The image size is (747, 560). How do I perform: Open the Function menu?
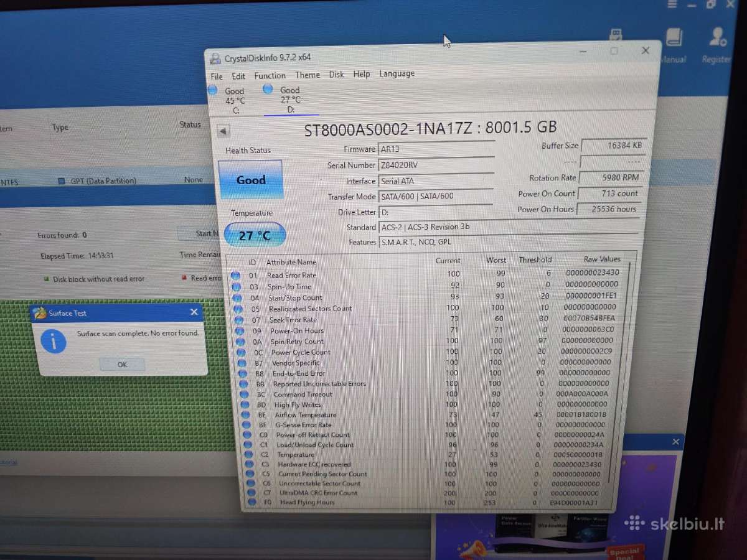[x=270, y=75]
